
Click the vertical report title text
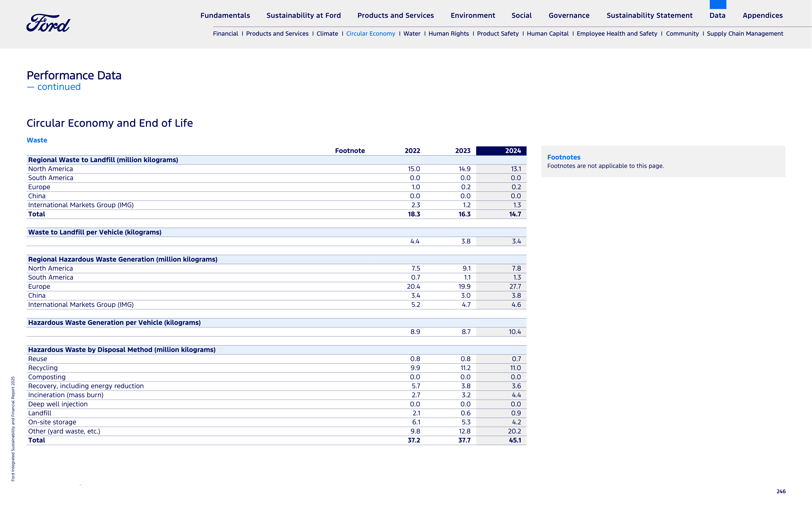(13, 429)
